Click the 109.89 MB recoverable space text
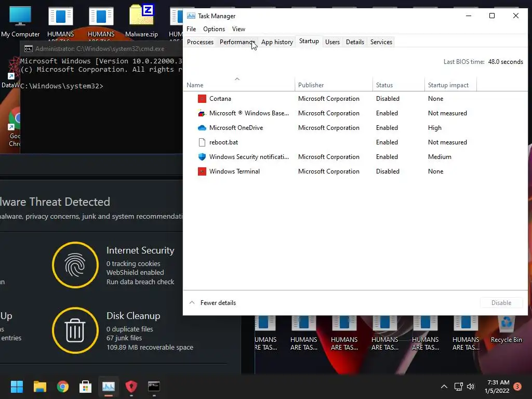Screen dimensions: 532x399 [x=150, y=348]
